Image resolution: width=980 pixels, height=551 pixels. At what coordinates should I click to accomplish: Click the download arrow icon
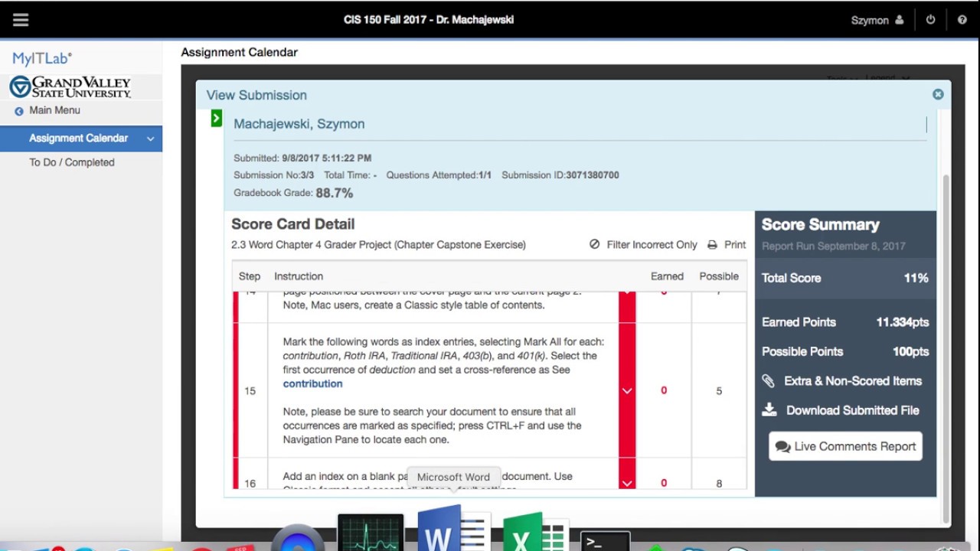[x=769, y=410]
